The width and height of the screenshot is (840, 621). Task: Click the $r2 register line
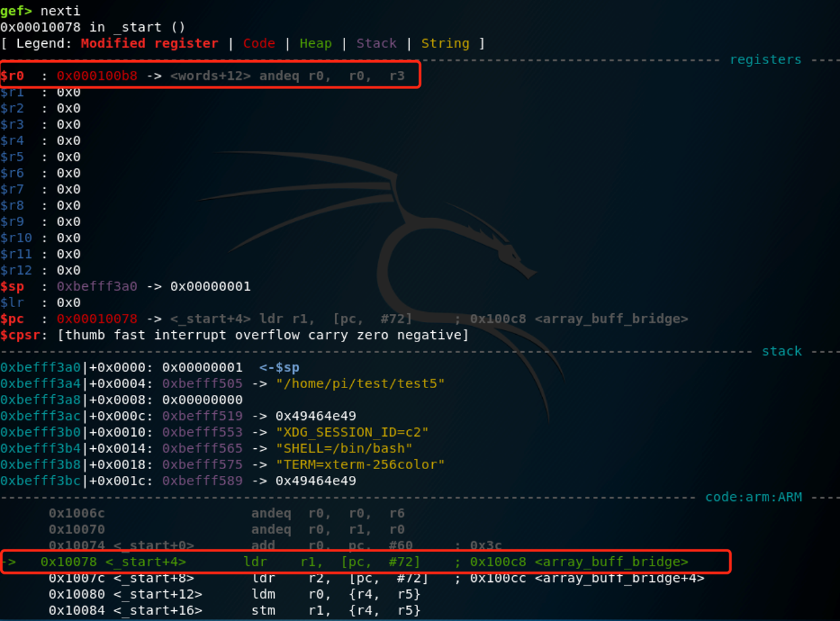tap(41, 108)
